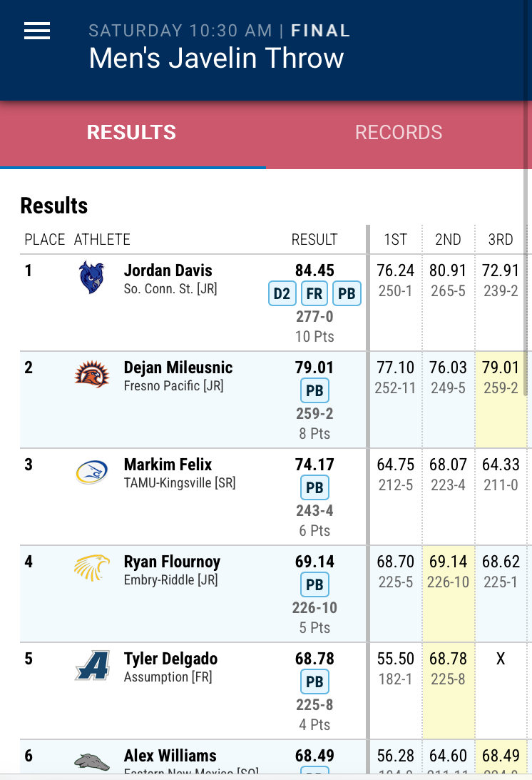Image resolution: width=532 pixels, height=780 pixels.
Task: Tap the 2ND attempt column header
Action: tap(448, 240)
